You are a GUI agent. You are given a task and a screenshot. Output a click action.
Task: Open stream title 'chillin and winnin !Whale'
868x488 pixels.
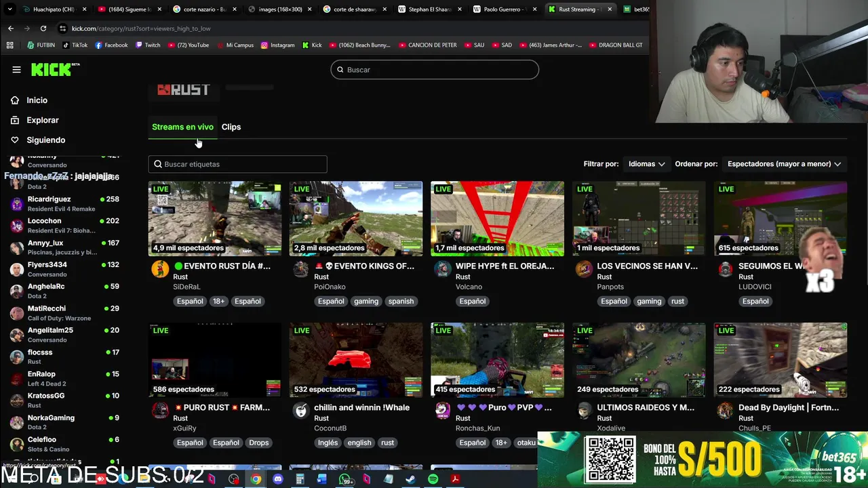point(361,408)
